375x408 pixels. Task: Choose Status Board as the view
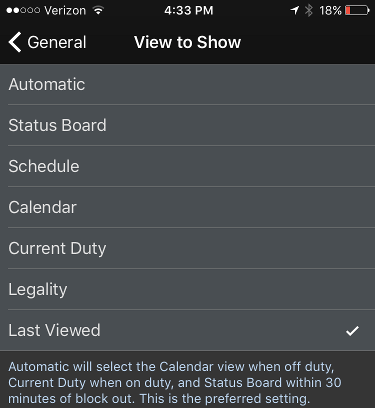[187, 125]
